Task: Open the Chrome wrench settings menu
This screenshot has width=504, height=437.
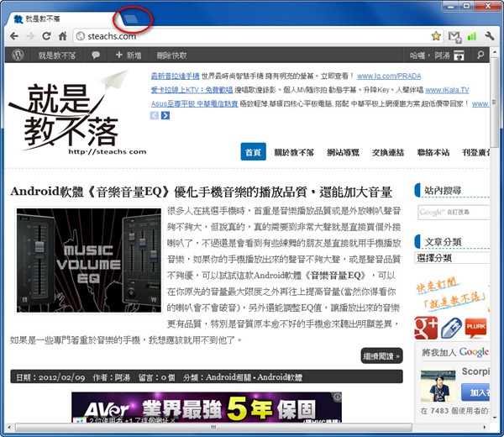Action: click(490, 36)
